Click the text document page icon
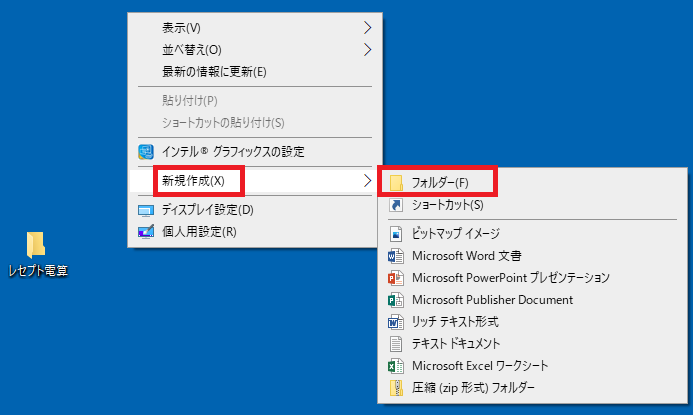The height and width of the screenshot is (415, 693). [396, 344]
